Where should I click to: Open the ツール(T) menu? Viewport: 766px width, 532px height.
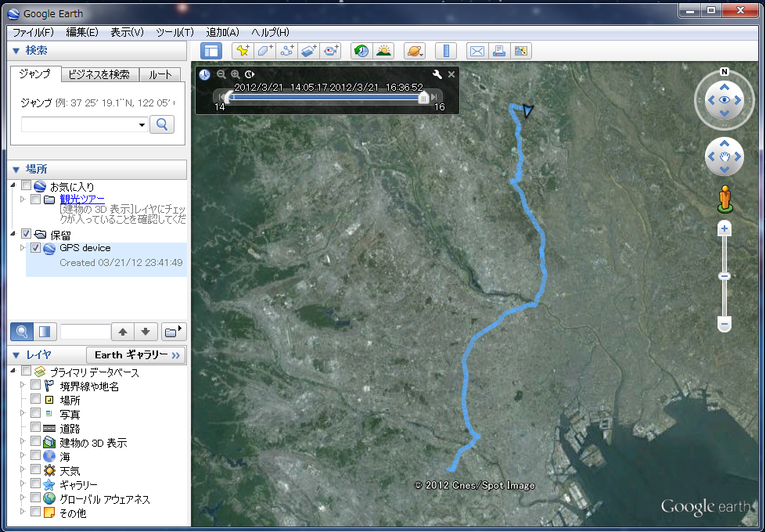pos(175,32)
